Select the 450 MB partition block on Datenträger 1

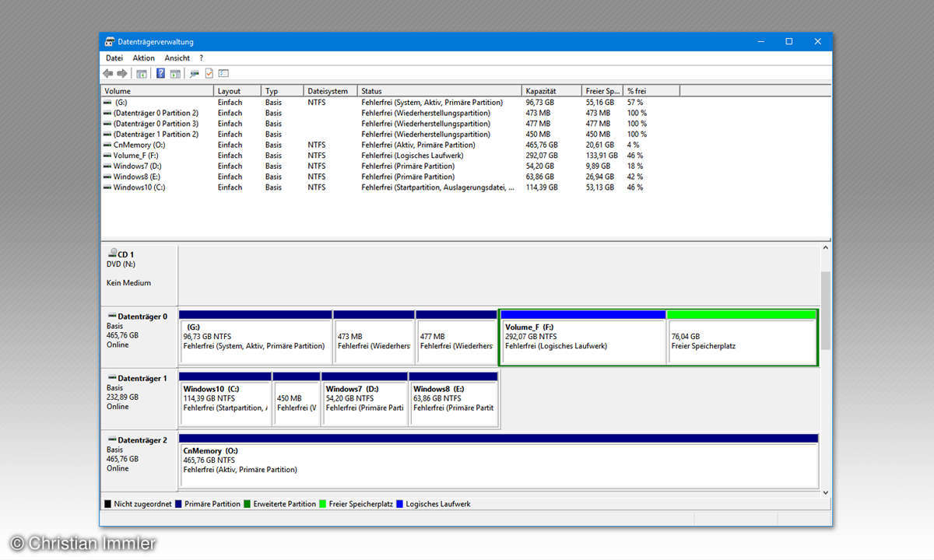pos(297,399)
